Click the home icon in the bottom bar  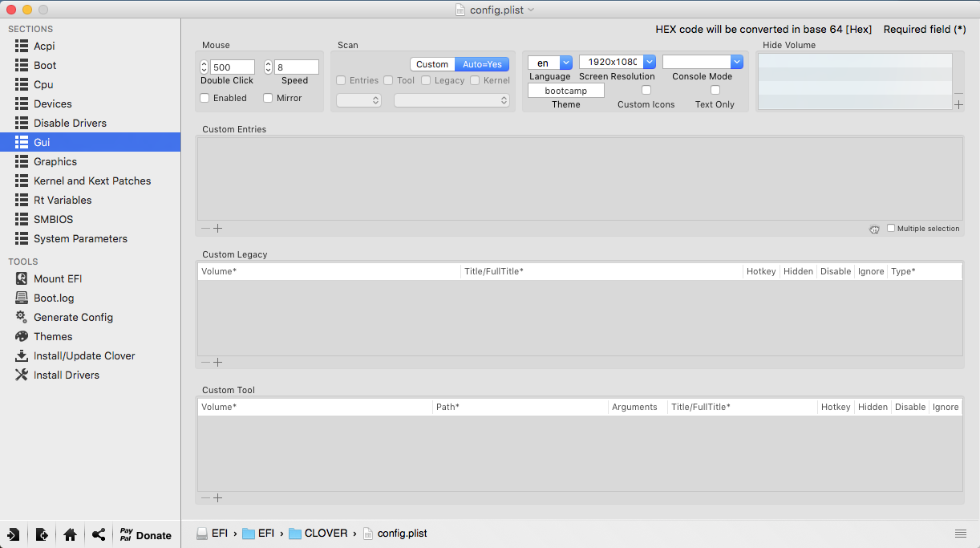[x=70, y=534]
